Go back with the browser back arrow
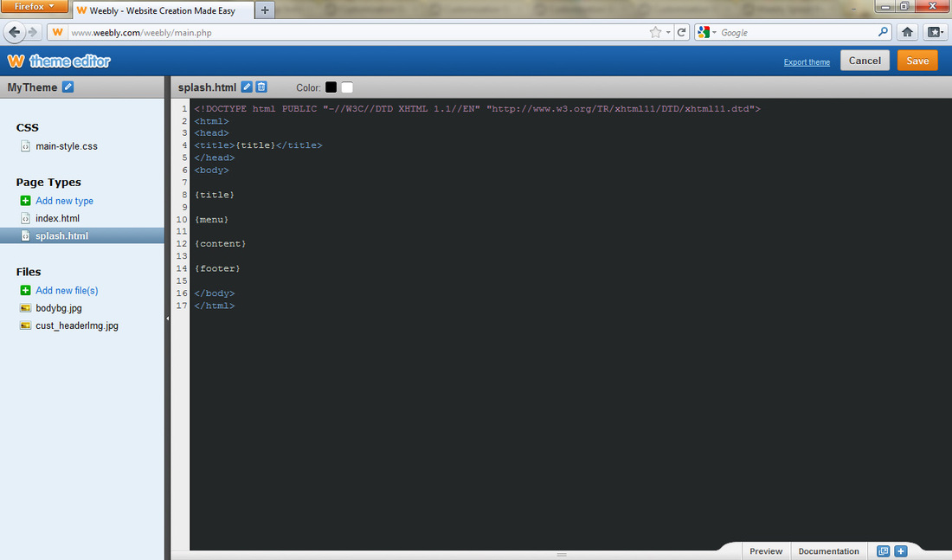 click(15, 32)
